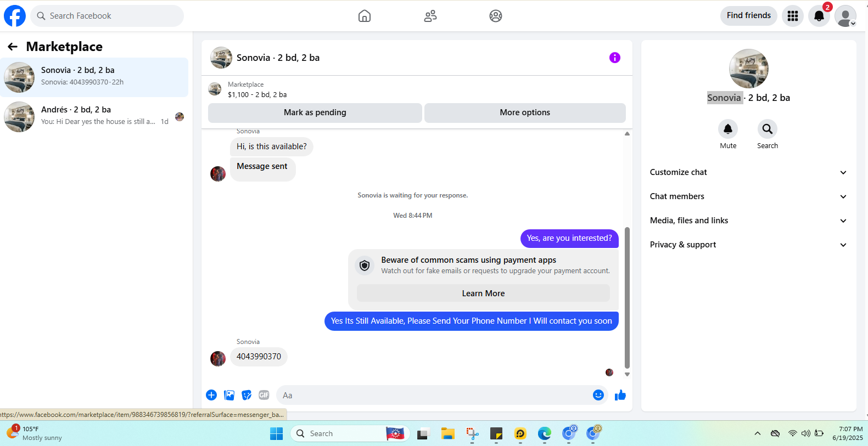
Task: Click the 'Wed 8:44 PM' timestamp
Action: (x=413, y=216)
